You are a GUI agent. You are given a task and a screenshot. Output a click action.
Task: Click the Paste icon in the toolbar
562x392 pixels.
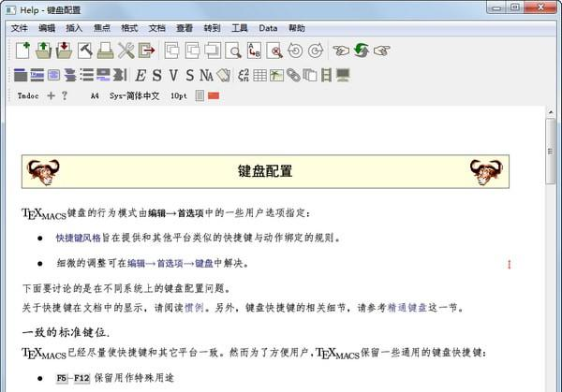(x=213, y=51)
